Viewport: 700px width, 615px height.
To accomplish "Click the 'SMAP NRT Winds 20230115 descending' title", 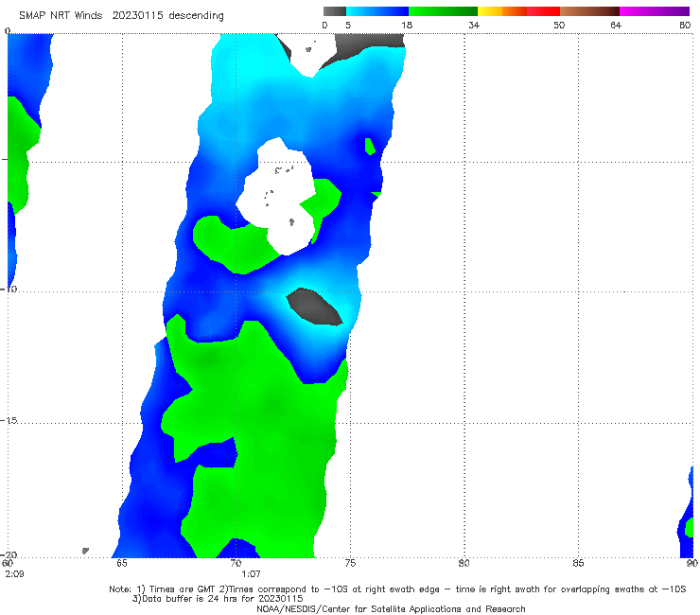I will coord(121,15).
